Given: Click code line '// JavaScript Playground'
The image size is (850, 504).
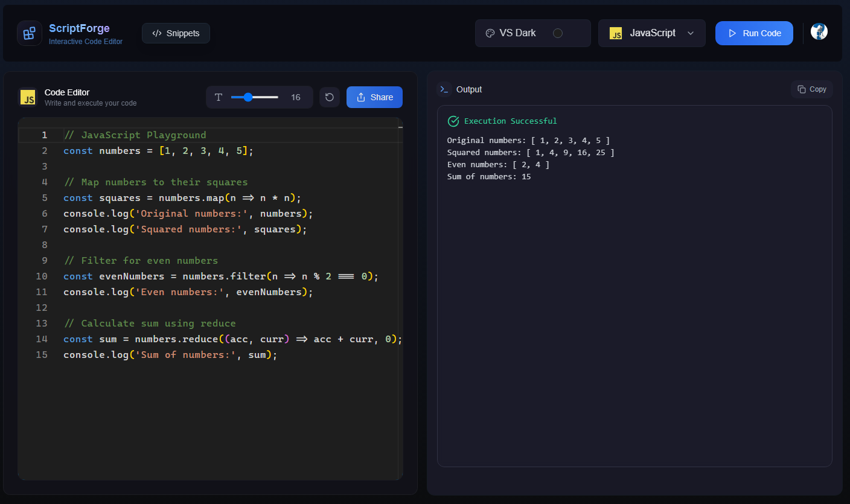Looking at the screenshot, I should (135, 135).
